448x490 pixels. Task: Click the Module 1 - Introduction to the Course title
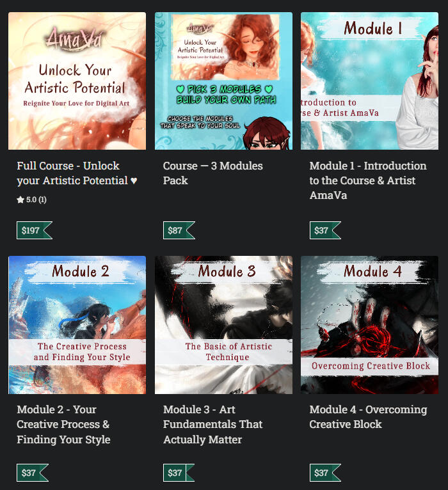(367, 180)
